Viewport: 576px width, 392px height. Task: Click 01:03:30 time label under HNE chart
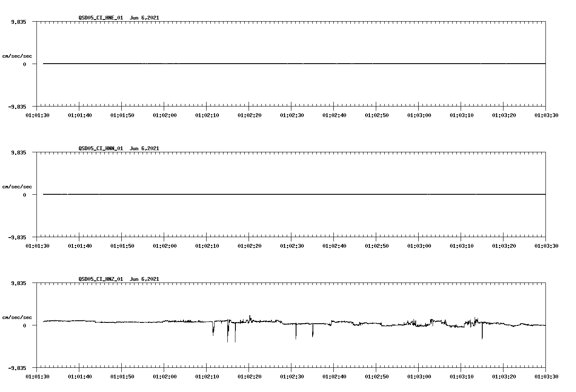tap(546, 115)
